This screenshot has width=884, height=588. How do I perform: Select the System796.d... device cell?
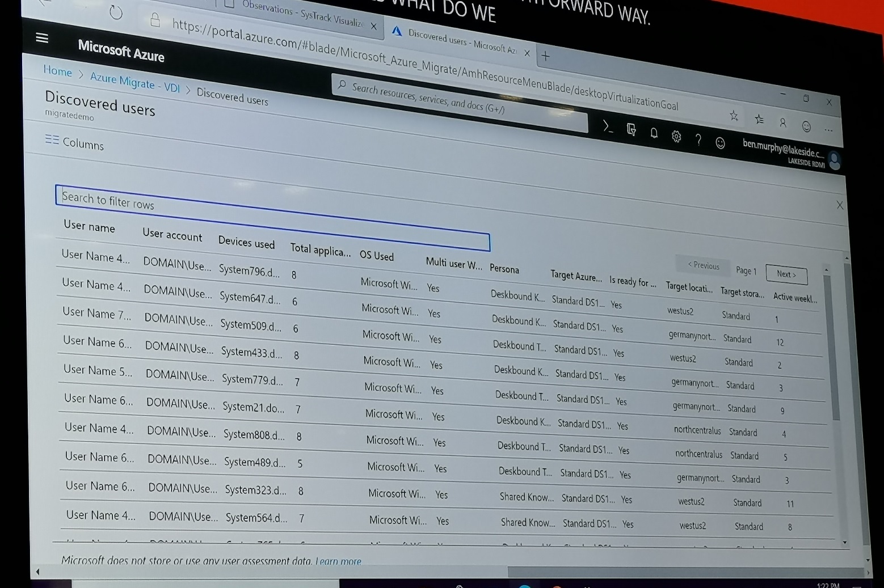[x=249, y=271]
